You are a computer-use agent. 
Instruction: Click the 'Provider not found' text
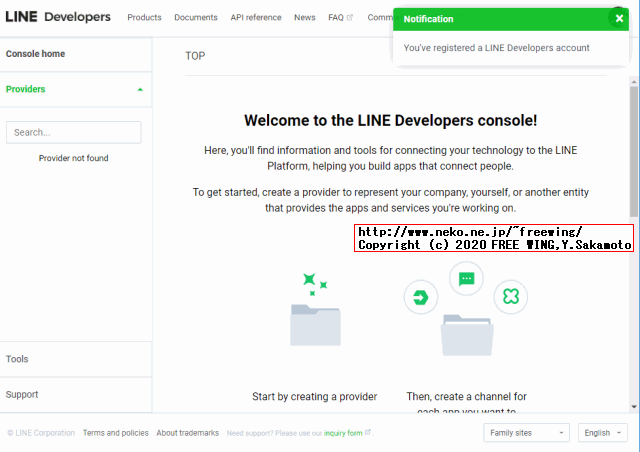tap(73, 158)
